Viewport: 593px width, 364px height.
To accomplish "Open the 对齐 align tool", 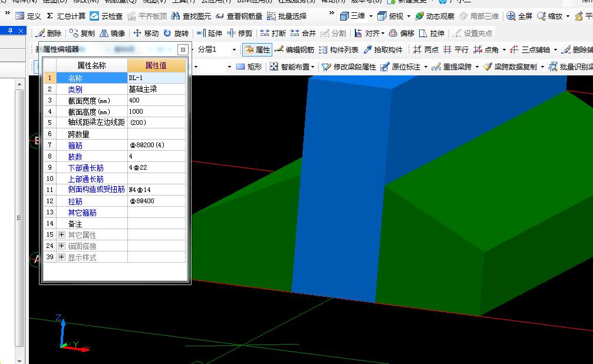I will [x=367, y=33].
